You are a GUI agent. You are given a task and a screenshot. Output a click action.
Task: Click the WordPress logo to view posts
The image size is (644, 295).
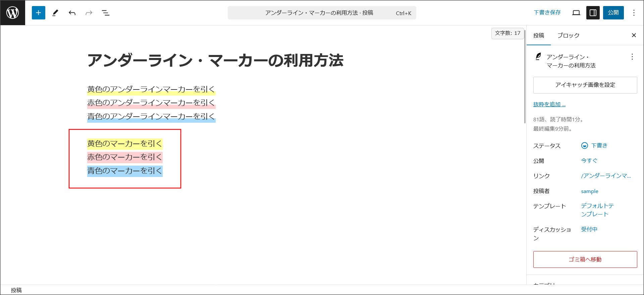pyautogui.click(x=13, y=13)
